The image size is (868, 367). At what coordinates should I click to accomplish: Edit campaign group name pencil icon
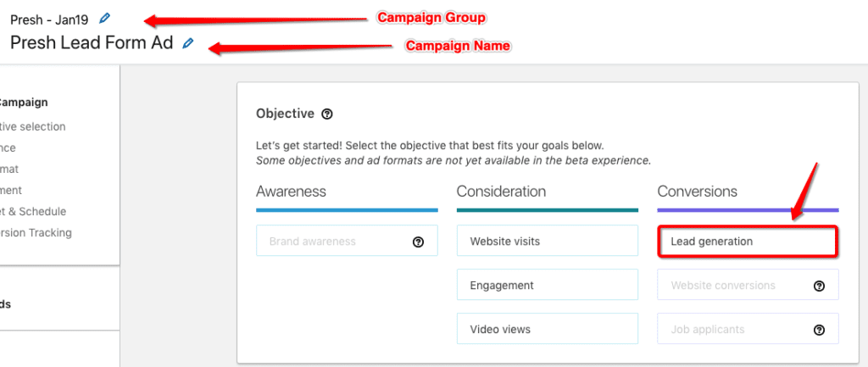pos(104,19)
